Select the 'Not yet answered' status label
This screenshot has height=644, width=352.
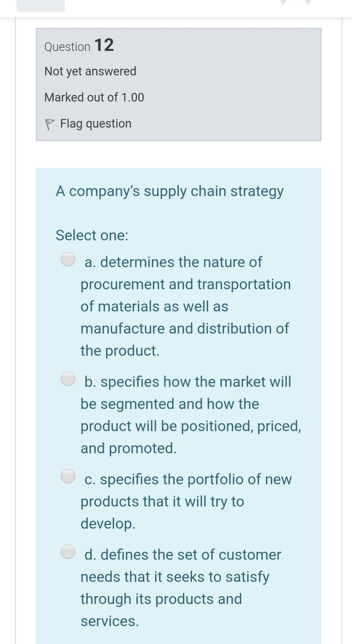point(90,71)
